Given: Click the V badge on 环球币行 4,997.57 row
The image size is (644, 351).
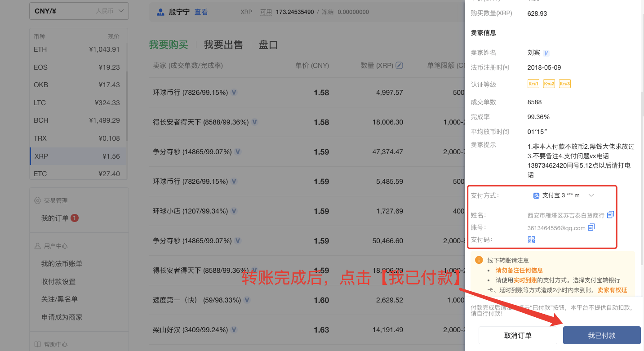Looking at the screenshot, I should tap(234, 92).
